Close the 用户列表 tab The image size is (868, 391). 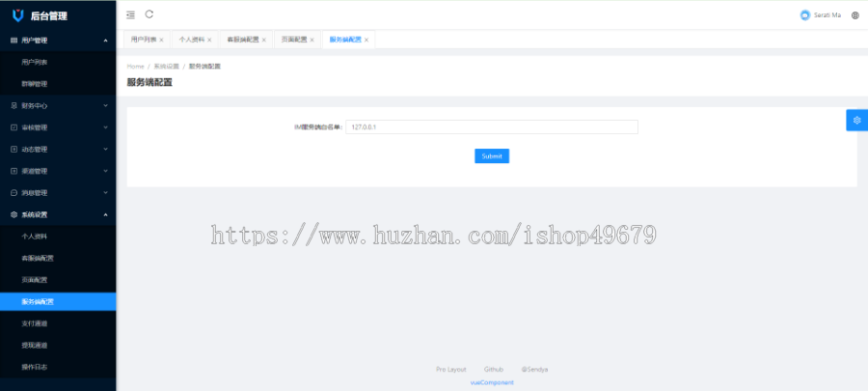[162, 40]
